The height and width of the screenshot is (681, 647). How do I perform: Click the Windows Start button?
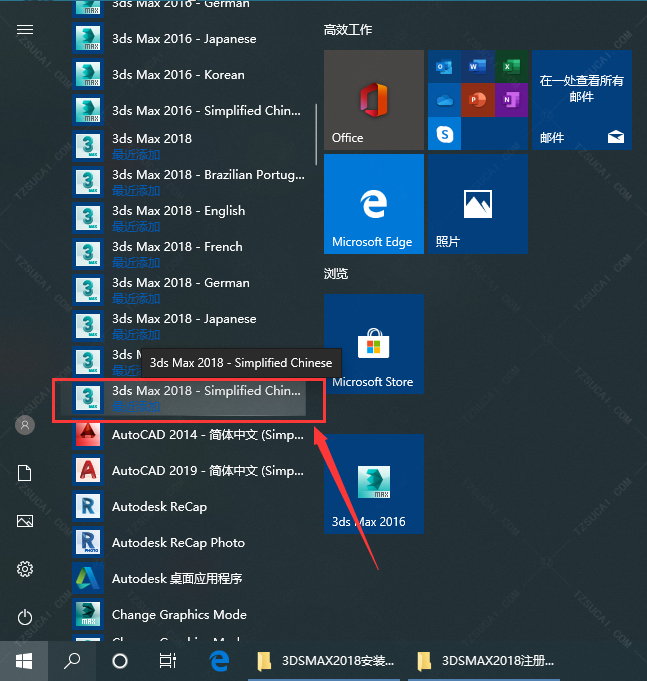pyautogui.click(x=24, y=661)
